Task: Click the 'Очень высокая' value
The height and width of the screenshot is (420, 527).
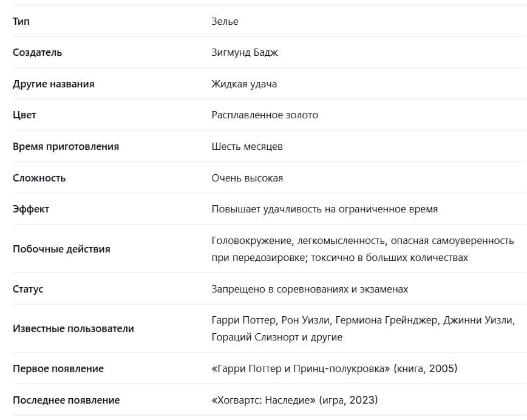Action: click(x=247, y=178)
